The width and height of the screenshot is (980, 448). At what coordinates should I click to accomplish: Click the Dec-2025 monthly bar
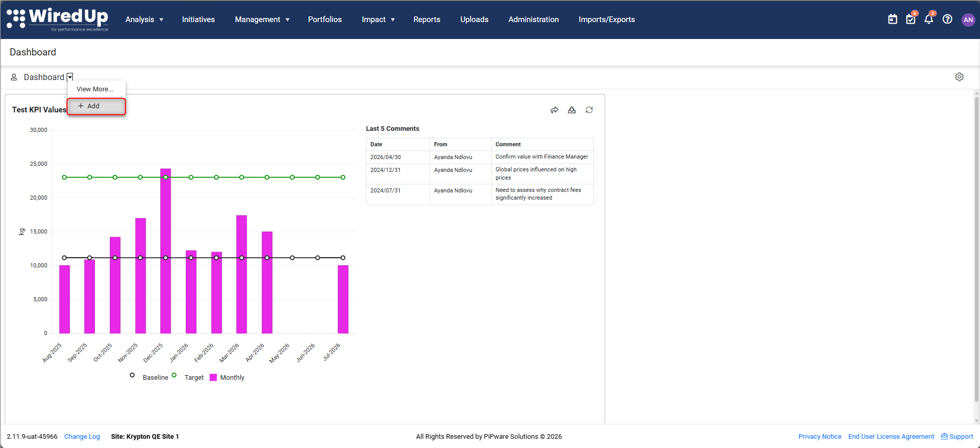pos(166,251)
